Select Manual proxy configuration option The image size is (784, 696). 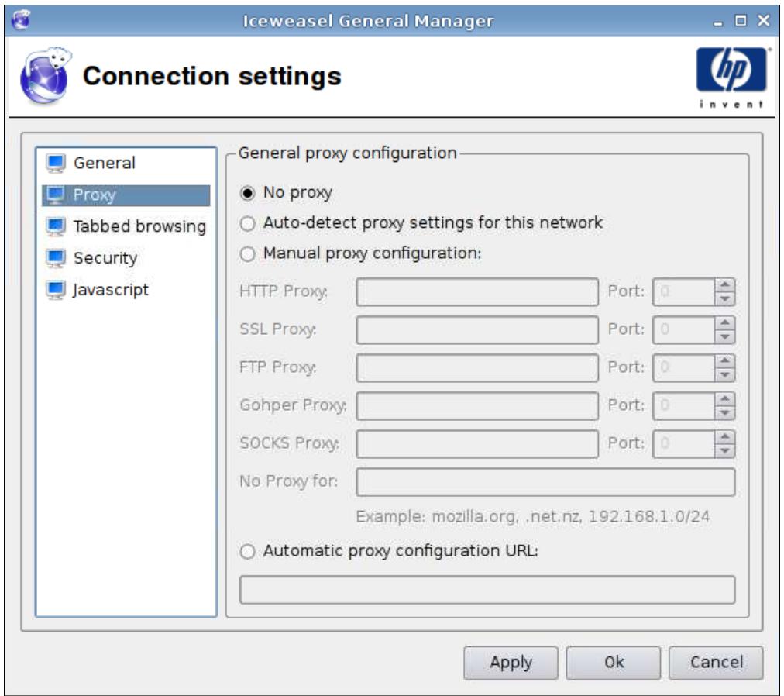pos(247,253)
